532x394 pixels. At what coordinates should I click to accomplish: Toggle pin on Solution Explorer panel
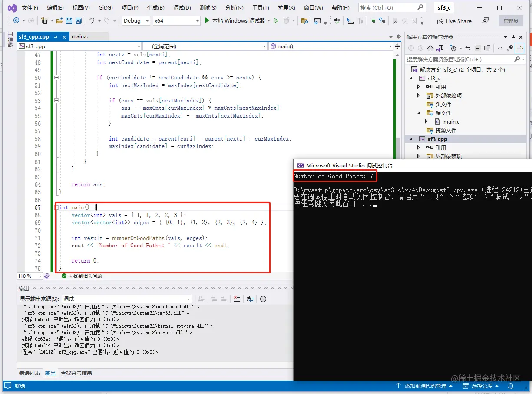pos(513,37)
